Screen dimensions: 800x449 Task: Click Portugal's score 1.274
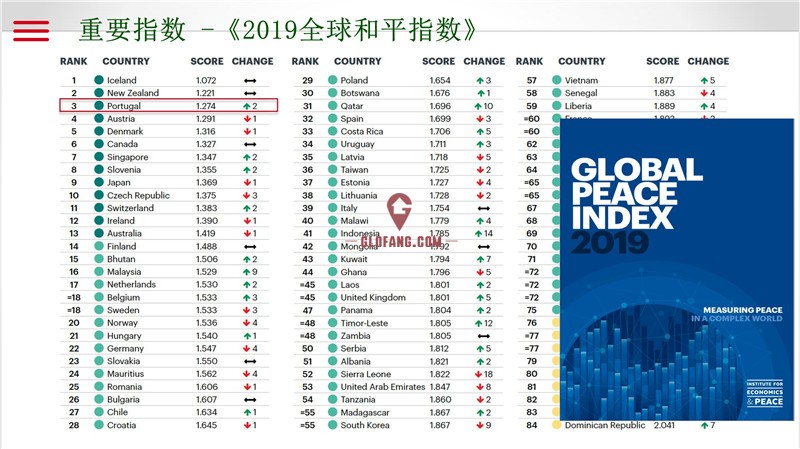(x=206, y=106)
